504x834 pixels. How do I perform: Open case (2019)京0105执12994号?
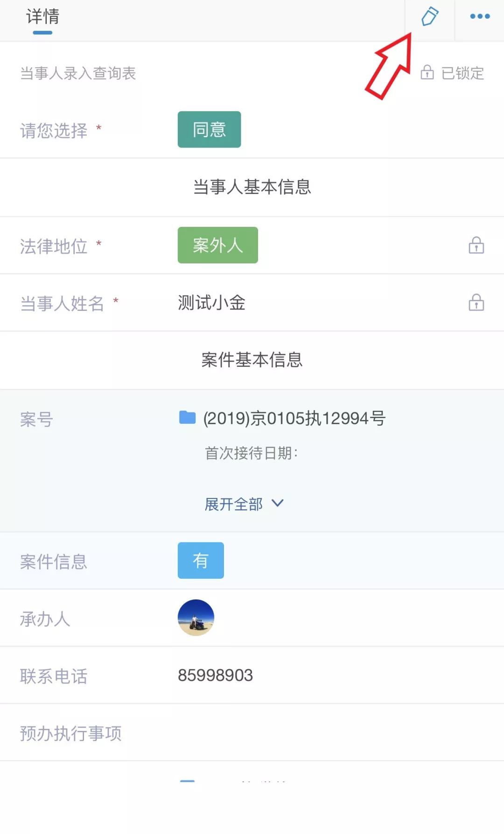click(x=294, y=418)
